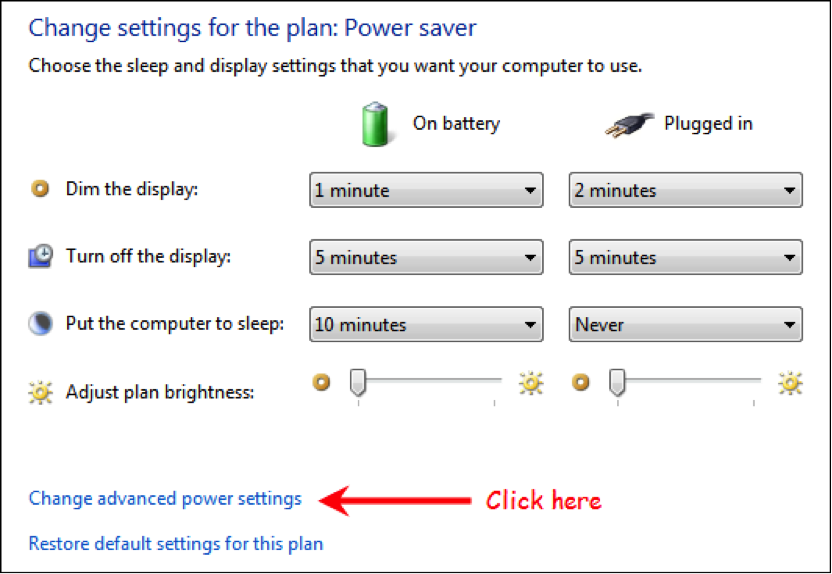This screenshot has height=574, width=832.
Task: Open the 2 minutes dim display dropdown
Action: click(686, 190)
